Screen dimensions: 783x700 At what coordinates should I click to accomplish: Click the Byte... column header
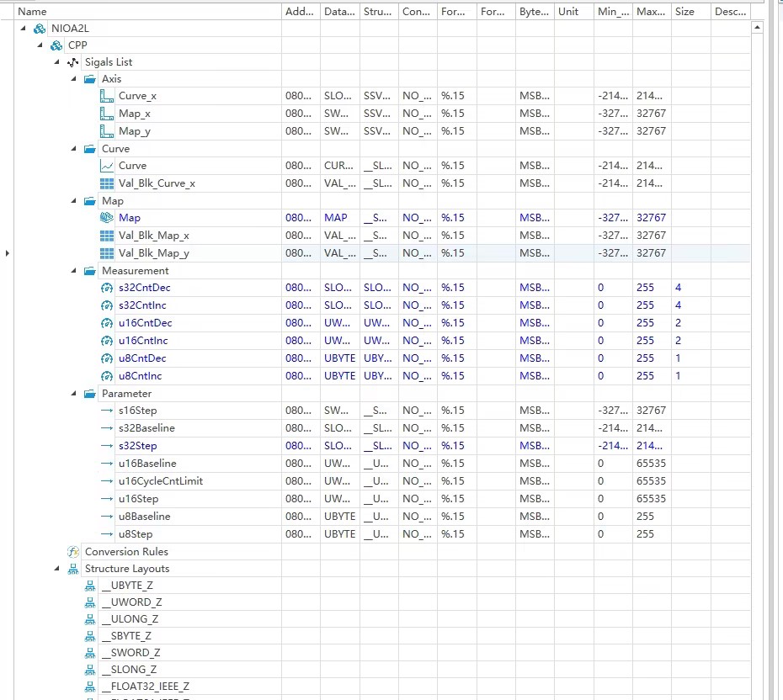click(535, 12)
